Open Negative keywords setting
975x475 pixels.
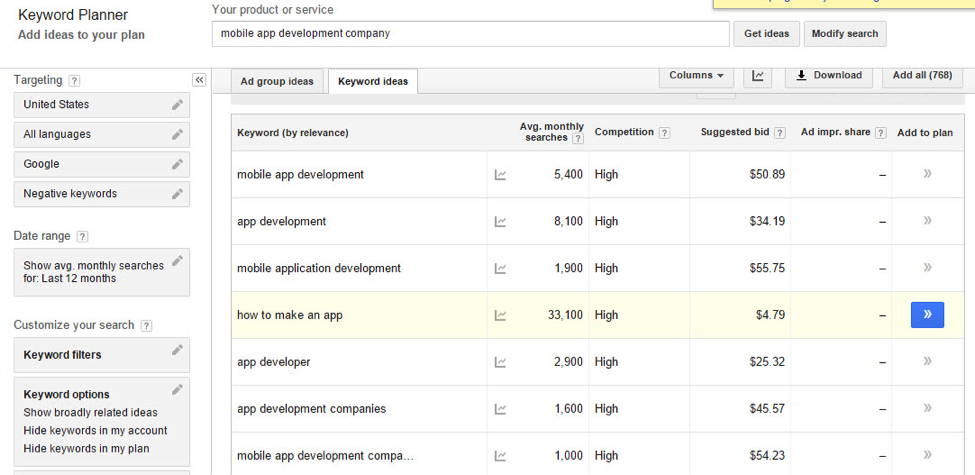pyautogui.click(x=101, y=194)
